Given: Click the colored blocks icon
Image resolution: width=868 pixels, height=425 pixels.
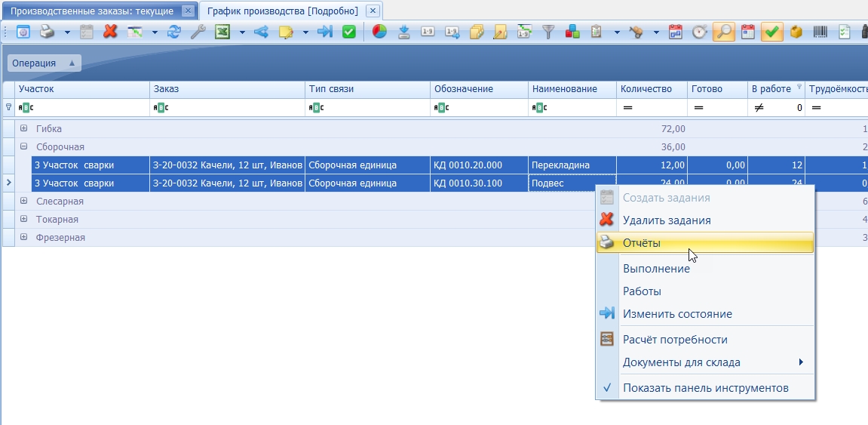Looking at the screenshot, I should pos(572,32).
